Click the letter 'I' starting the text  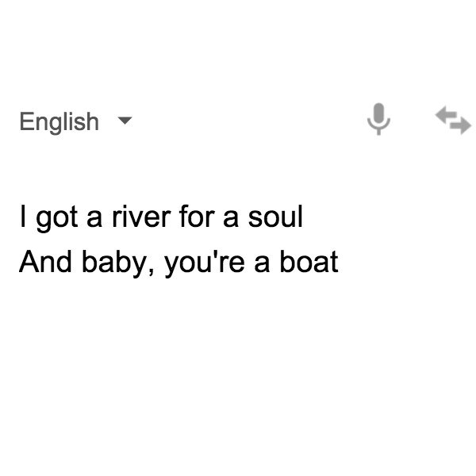(22, 216)
